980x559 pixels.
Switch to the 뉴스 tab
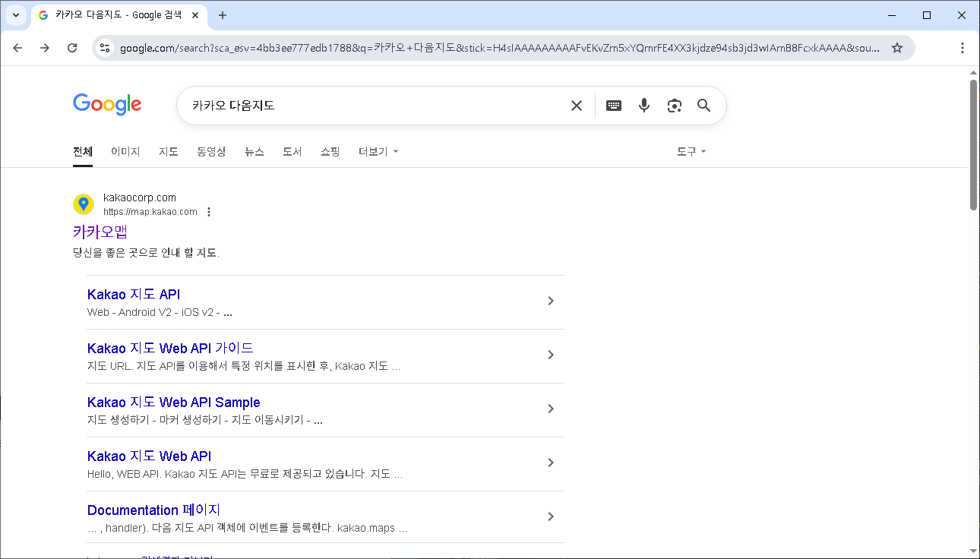click(254, 151)
